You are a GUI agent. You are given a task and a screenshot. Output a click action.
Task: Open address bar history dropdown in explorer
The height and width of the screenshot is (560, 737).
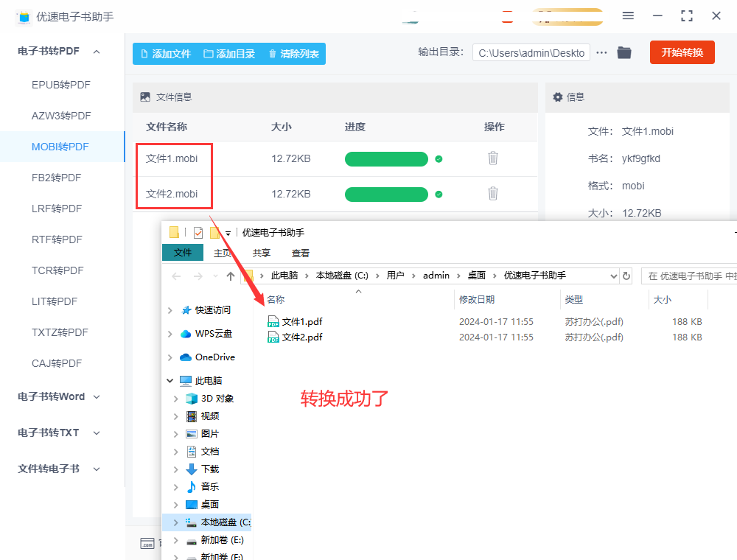click(614, 276)
